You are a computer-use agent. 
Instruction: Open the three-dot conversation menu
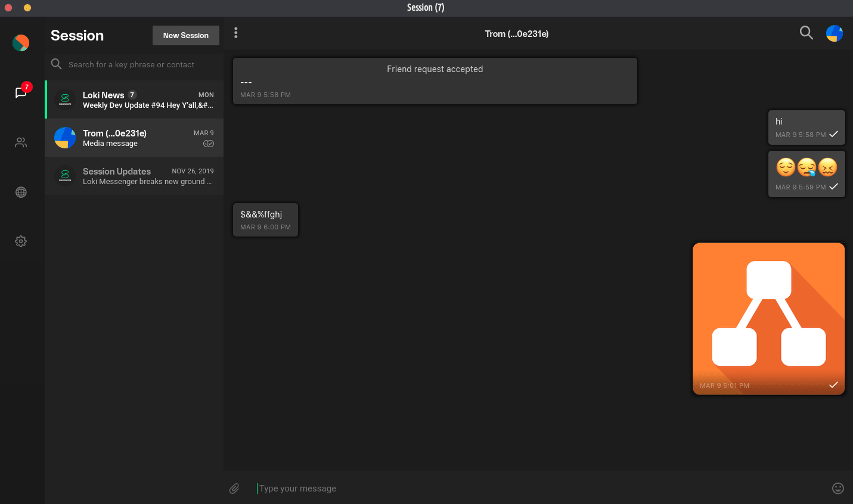click(x=236, y=33)
